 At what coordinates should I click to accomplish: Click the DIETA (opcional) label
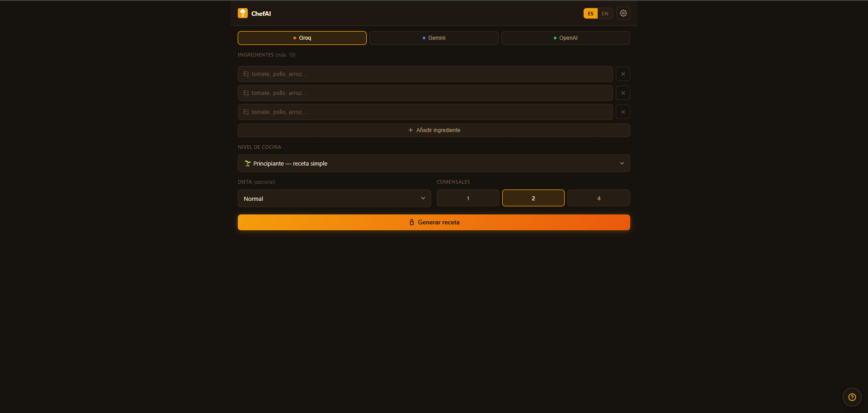(x=256, y=182)
